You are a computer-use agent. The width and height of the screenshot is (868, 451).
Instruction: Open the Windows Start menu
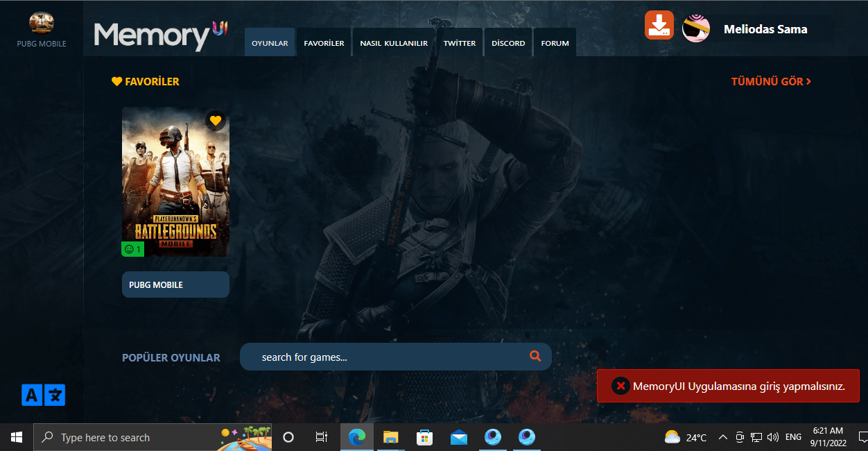(x=17, y=437)
